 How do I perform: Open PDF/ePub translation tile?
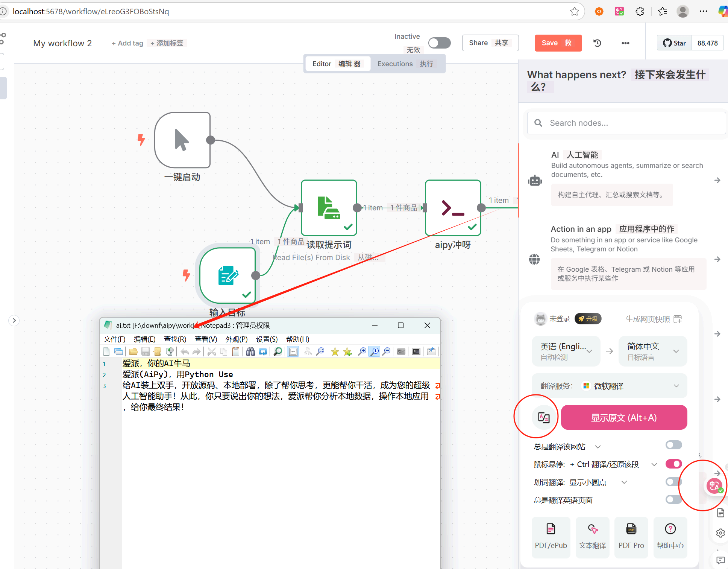pos(551,537)
